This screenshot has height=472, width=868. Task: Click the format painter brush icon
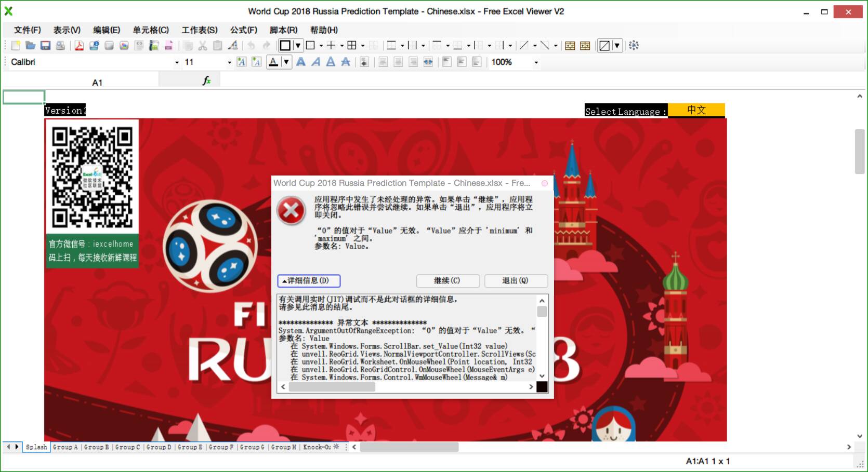click(233, 46)
